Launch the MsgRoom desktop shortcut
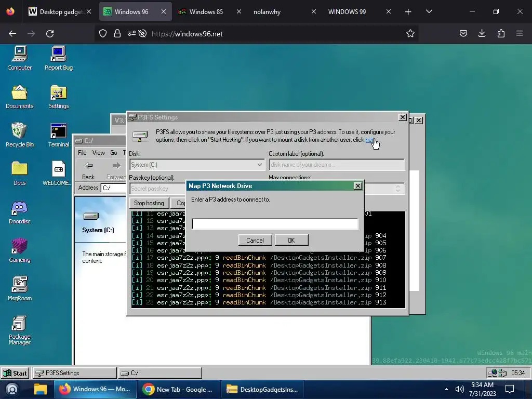Viewport: 532px width, 399px height. [20, 288]
